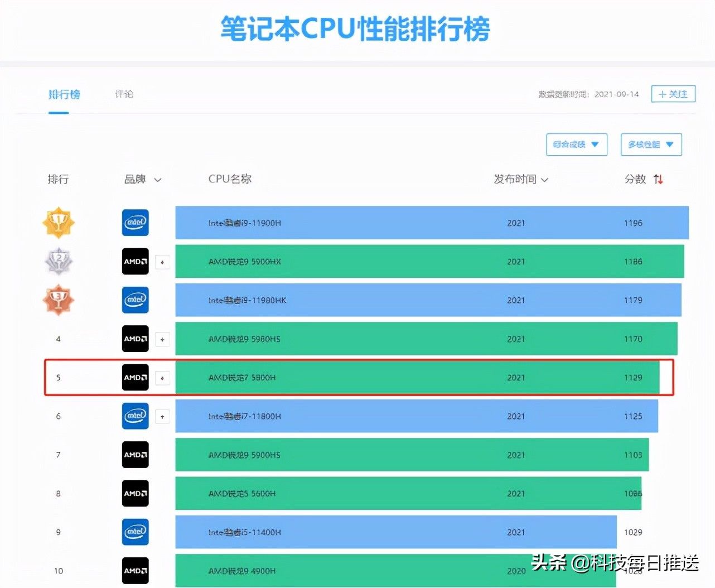This screenshot has height=588, width=715.
Task: Click the AMD logo beside 5900HX
Action: 136,261
